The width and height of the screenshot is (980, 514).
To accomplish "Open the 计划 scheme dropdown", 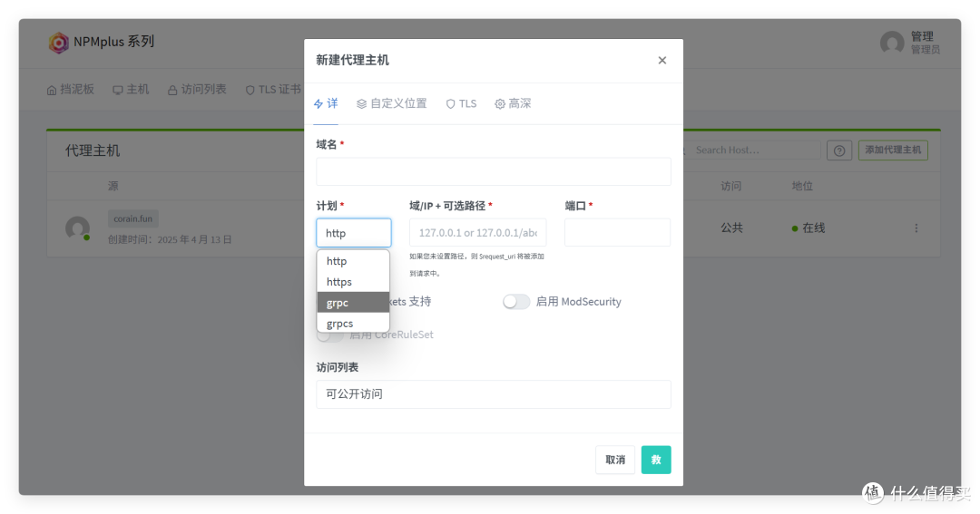I will [354, 233].
